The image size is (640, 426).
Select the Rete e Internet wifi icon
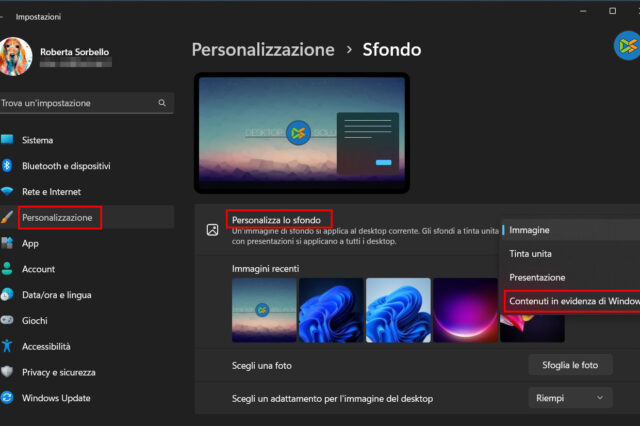7,191
